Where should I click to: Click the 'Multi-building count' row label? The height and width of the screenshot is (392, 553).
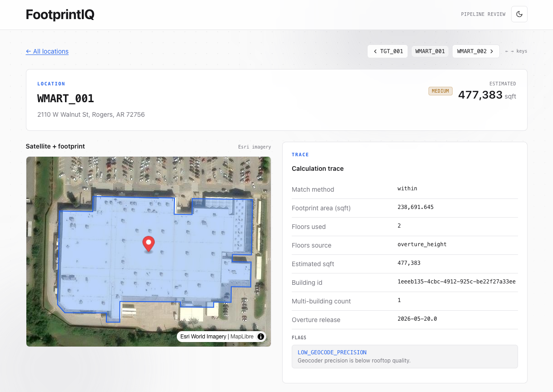click(321, 301)
